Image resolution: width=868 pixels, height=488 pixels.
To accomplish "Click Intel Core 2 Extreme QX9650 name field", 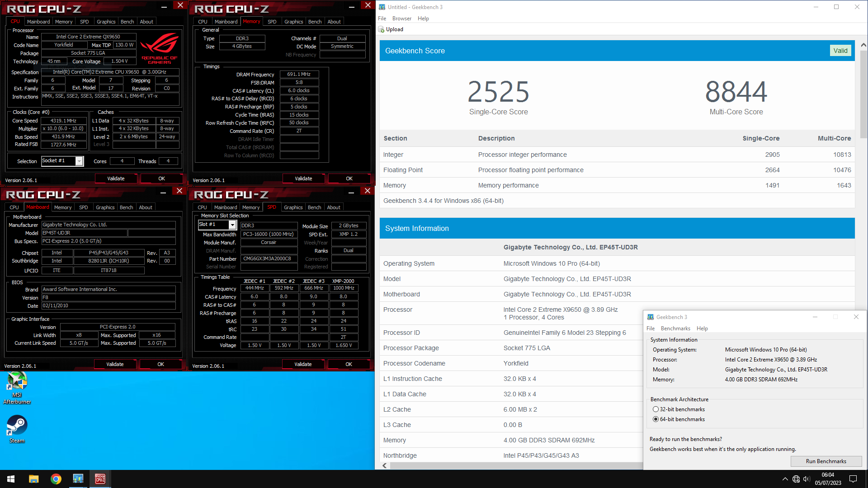I will click(x=88, y=37).
